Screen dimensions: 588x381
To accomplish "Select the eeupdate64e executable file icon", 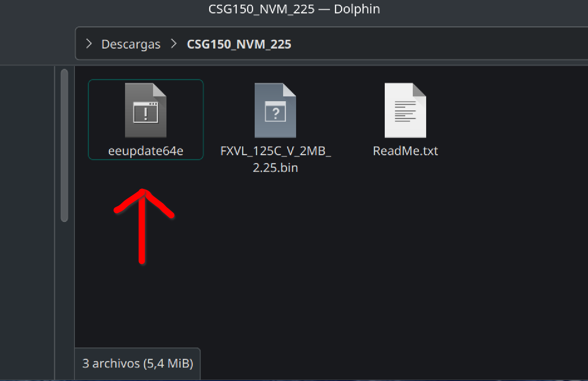I will [146, 110].
